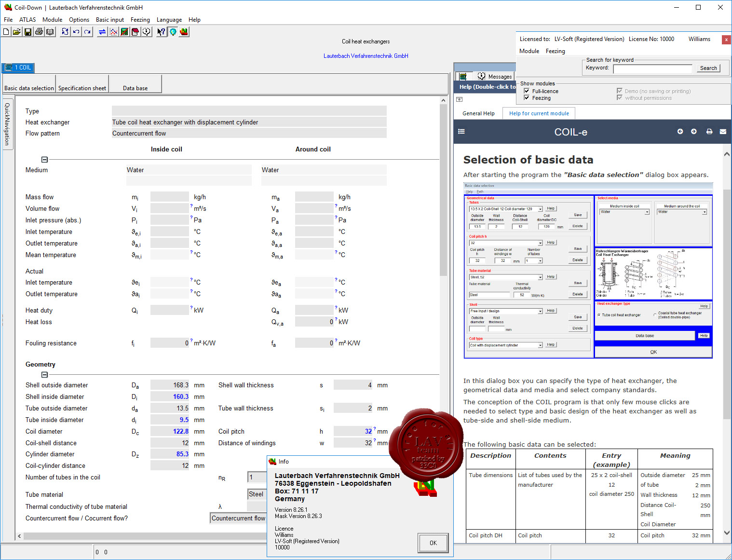This screenshot has height=560, width=732.
Task: Open the ATLAS menu
Action: click(x=27, y=20)
